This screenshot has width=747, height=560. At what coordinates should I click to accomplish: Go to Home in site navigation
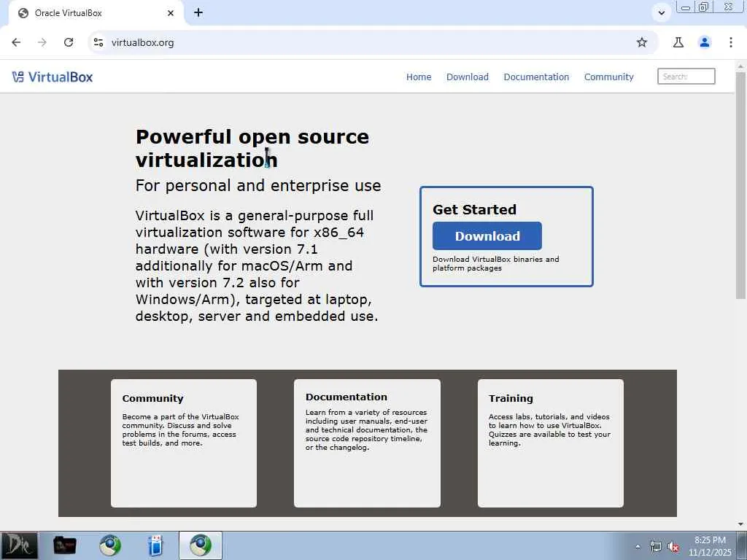pos(418,77)
